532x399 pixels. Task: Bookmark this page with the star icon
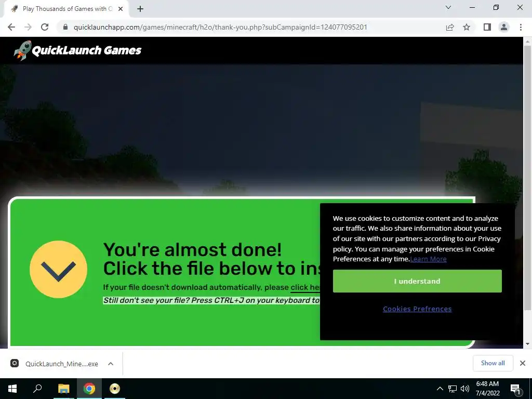[467, 27]
